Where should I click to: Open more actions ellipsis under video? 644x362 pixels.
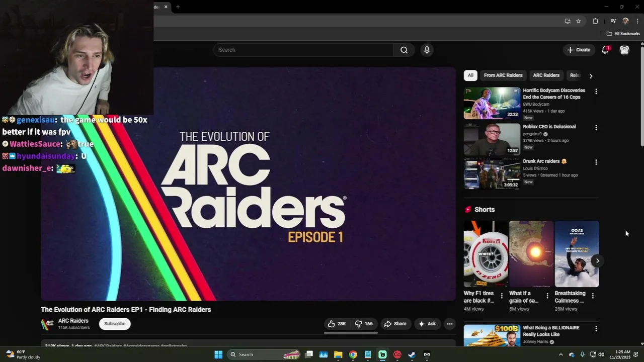click(450, 324)
